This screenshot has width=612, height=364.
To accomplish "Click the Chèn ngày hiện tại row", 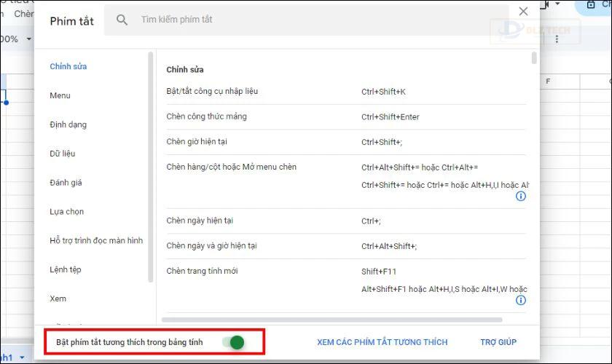I will 346,221.
